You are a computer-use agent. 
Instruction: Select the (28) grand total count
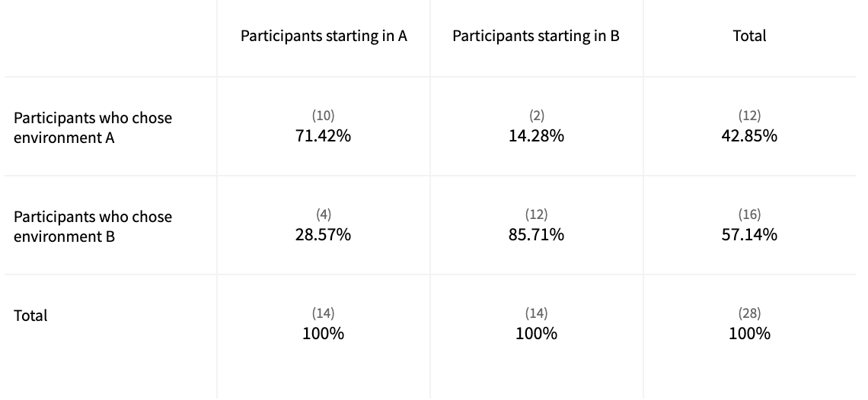749,313
